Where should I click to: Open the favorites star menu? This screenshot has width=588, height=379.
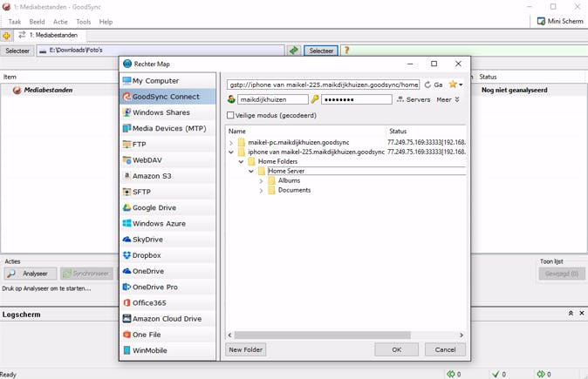[455, 85]
